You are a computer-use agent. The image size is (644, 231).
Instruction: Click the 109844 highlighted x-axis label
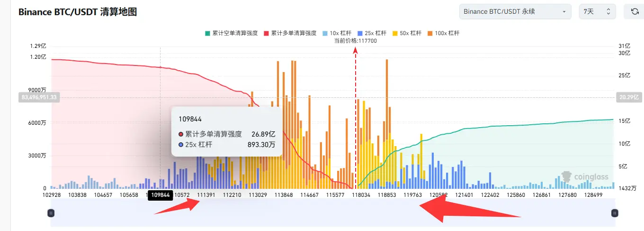161,195
